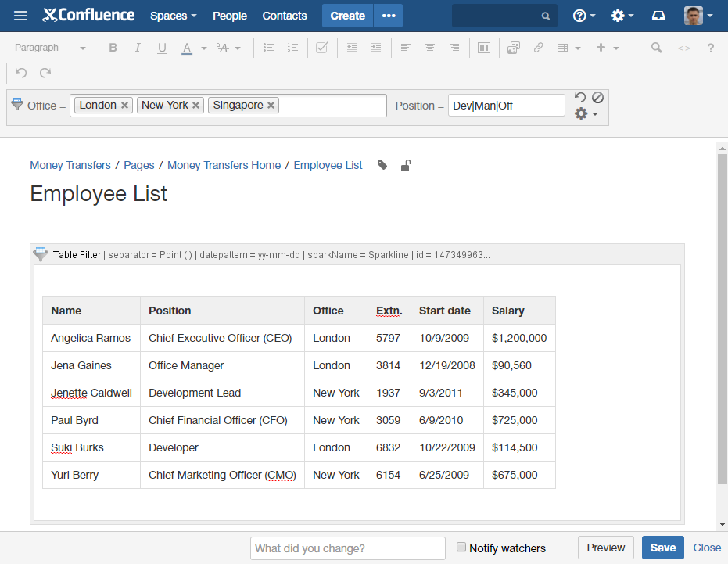Open the Spaces menu
The image size is (728, 564).
click(x=173, y=16)
